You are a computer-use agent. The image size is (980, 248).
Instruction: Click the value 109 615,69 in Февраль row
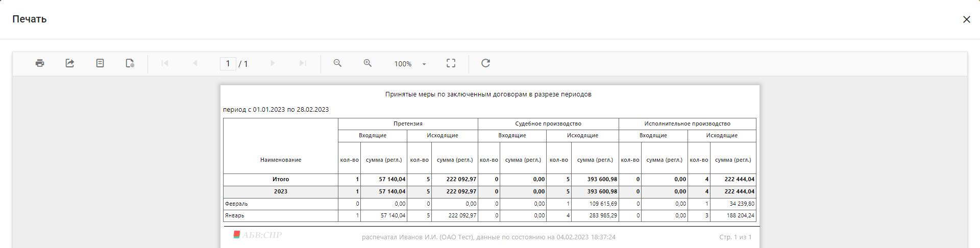[x=603, y=204]
